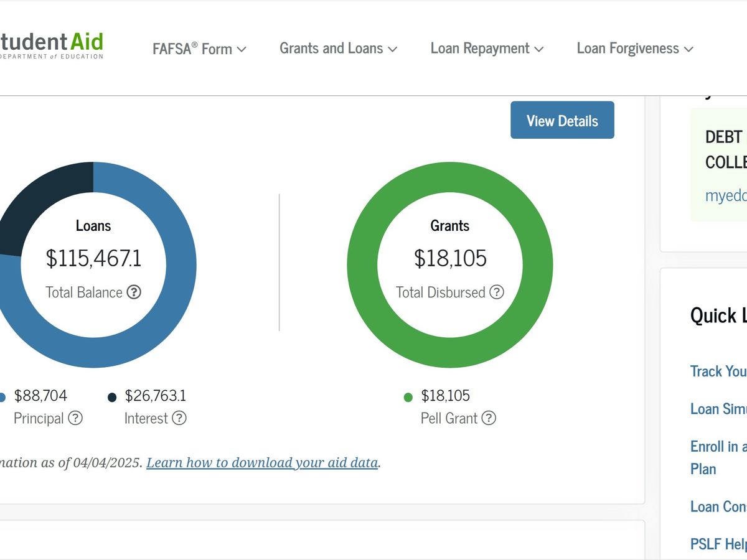Click the Grants heading in the chart
Screen dimensions: 747x560
[x=450, y=225]
